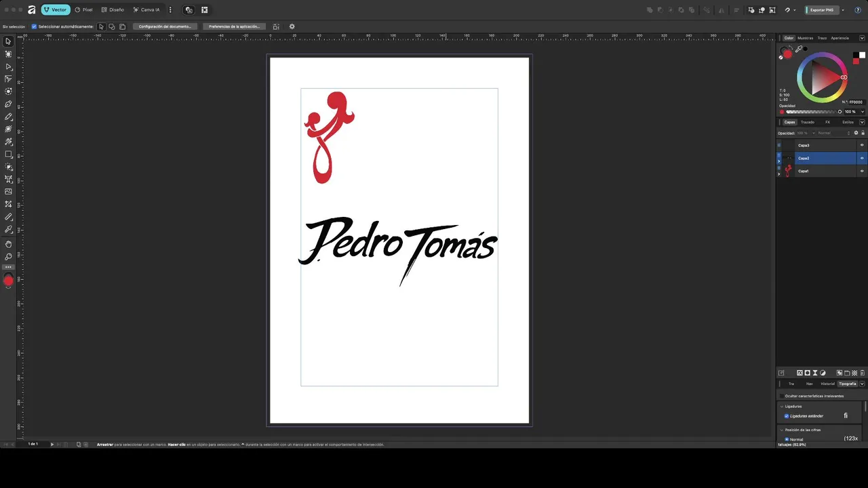Edit the hex color field FF0000
Image resolution: width=868 pixels, height=488 pixels.
pyautogui.click(x=856, y=102)
